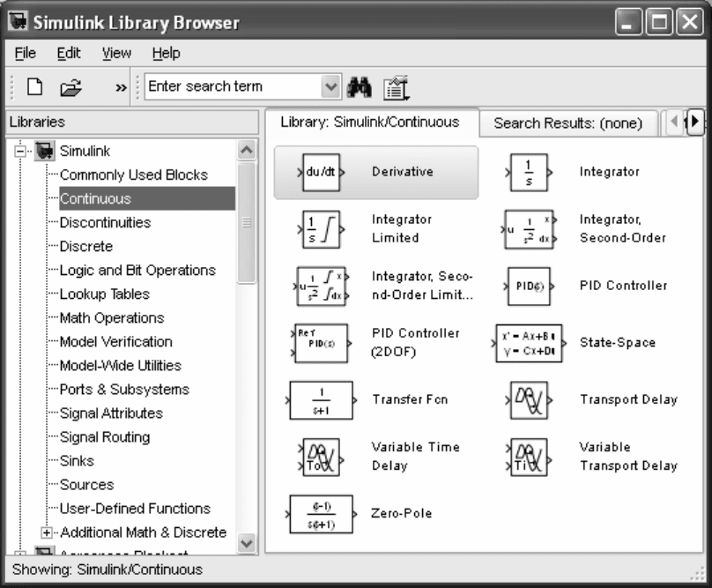Select the Sources library
The width and height of the screenshot is (712, 588).
pos(86,484)
